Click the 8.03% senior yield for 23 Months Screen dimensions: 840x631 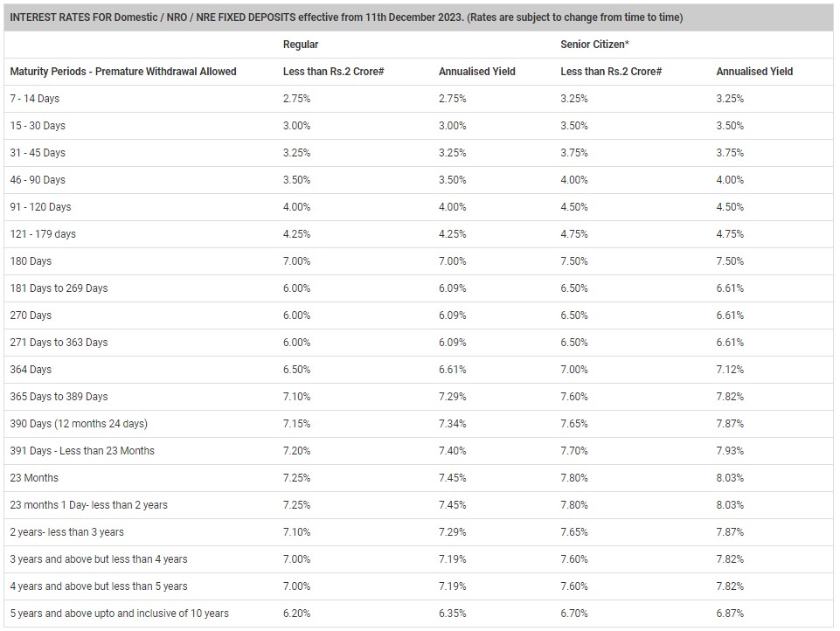click(730, 478)
